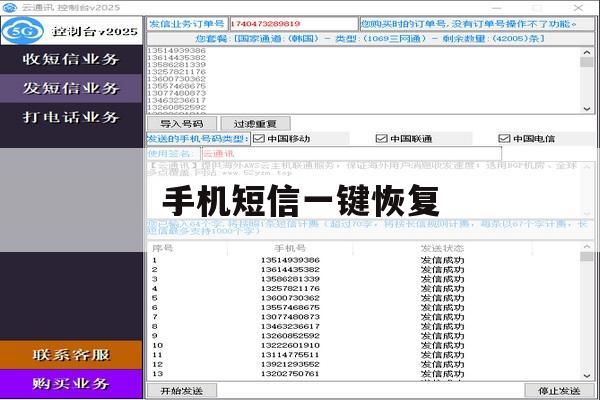Viewport: 600px width, 400px height.
Task: Toggle the 中国联通 checkbox
Action: coord(382,139)
